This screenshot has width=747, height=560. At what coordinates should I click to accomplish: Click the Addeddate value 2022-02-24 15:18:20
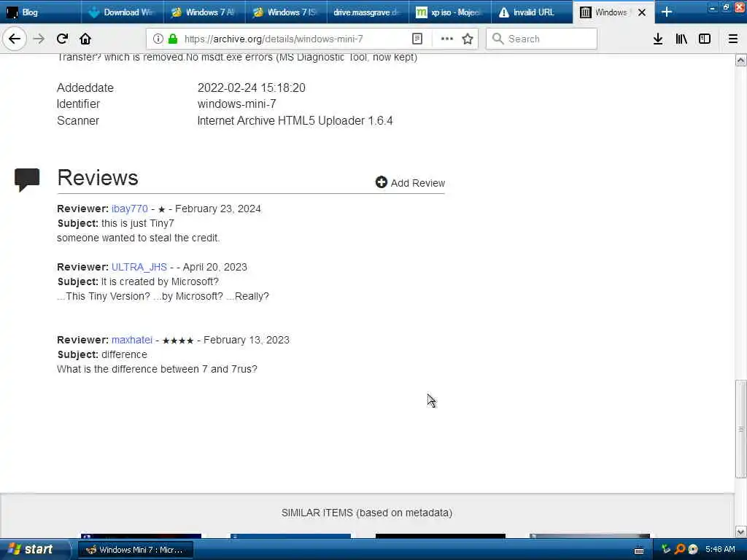pos(252,87)
